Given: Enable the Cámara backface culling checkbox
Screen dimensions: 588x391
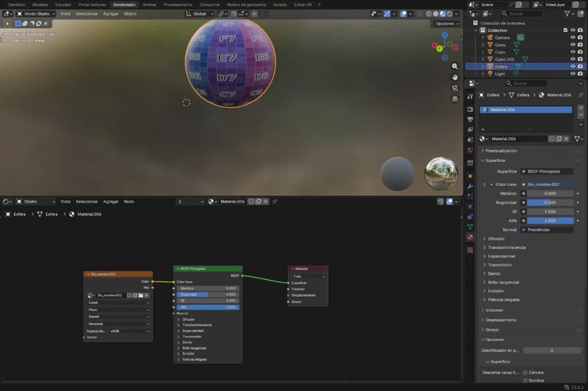Looking at the screenshot, I should point(525,372).
